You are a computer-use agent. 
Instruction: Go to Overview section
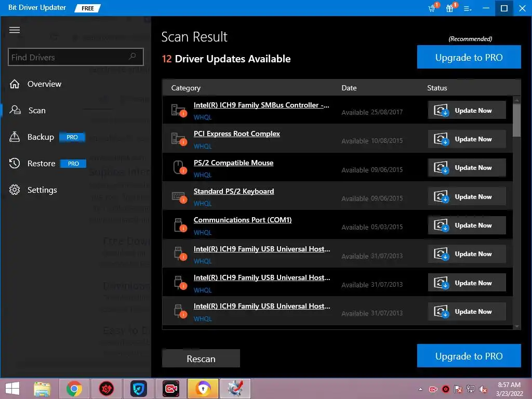[44, 84]
